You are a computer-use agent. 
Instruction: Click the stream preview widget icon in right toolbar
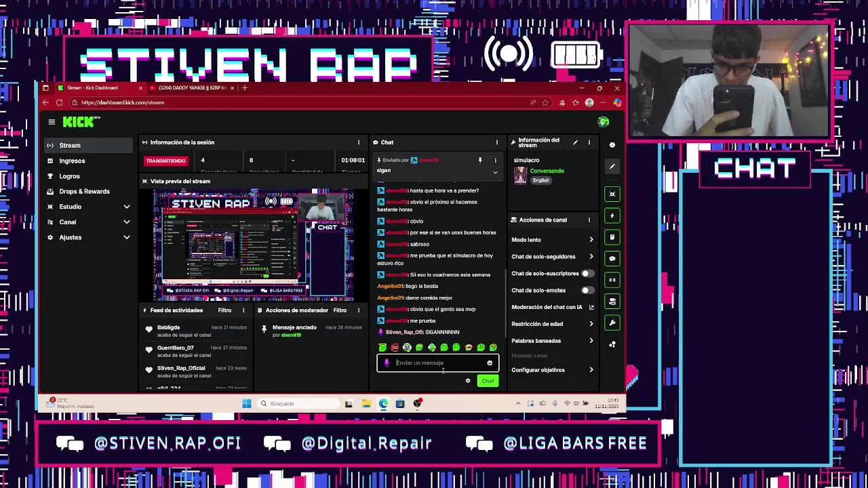tap(612, 195)
